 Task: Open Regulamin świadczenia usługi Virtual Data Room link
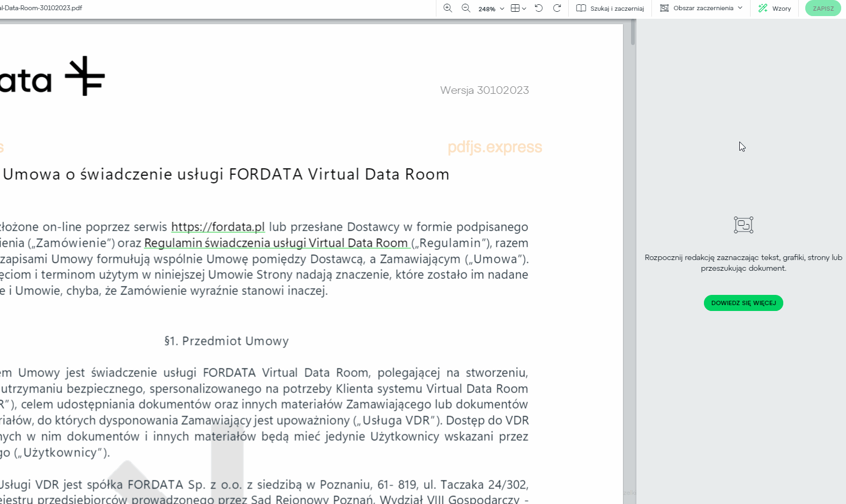[x=276, y=243]
